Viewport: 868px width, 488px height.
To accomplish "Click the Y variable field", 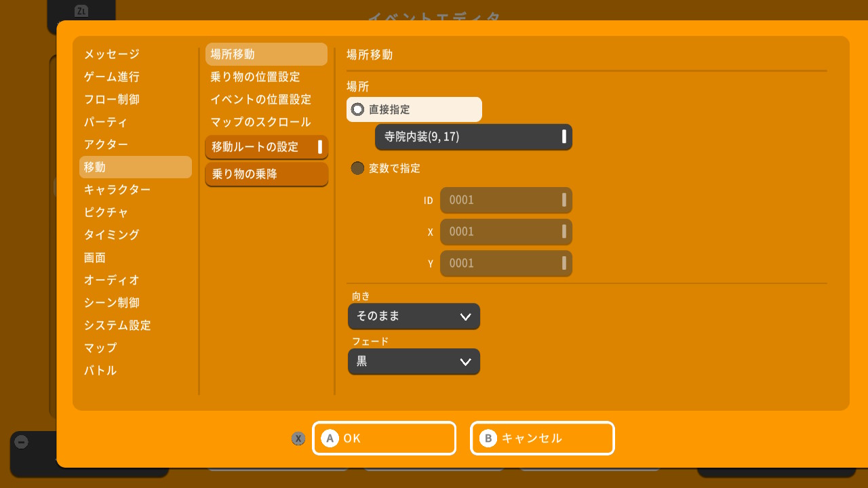I will coord(506,263).
